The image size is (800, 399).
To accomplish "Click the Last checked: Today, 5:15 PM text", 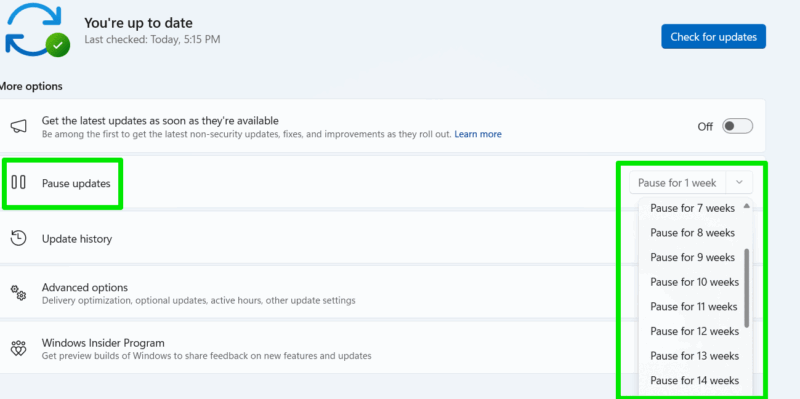I will [152, 39].
